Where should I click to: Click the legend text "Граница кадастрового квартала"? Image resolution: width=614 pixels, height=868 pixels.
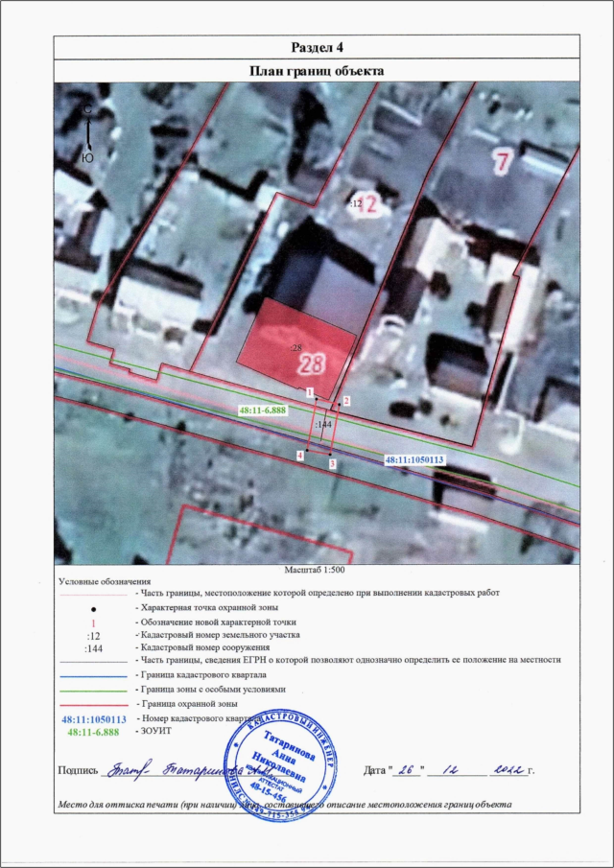[201, 674]
